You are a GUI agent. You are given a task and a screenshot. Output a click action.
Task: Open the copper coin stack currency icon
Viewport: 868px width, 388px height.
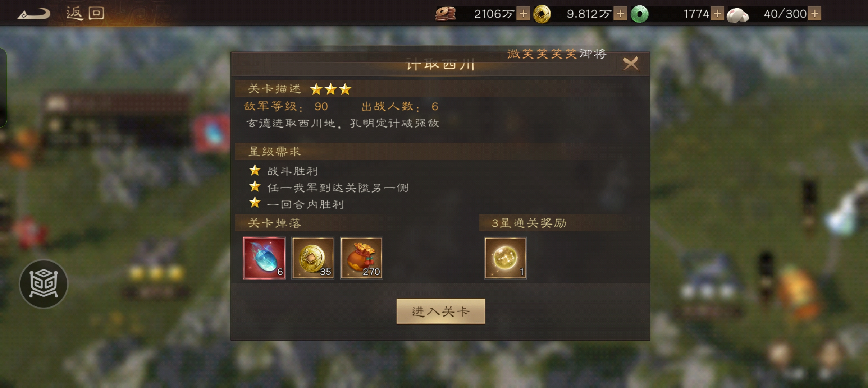[x=446, y=14]
